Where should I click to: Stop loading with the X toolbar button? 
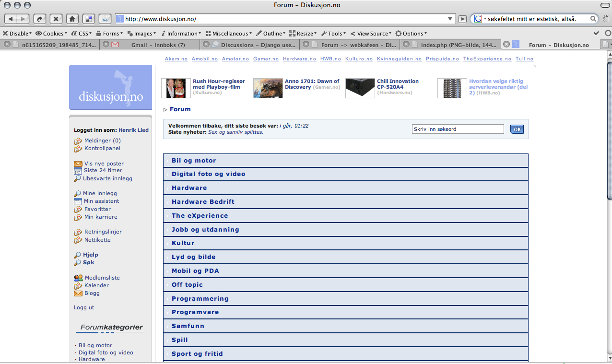[56, 19]
